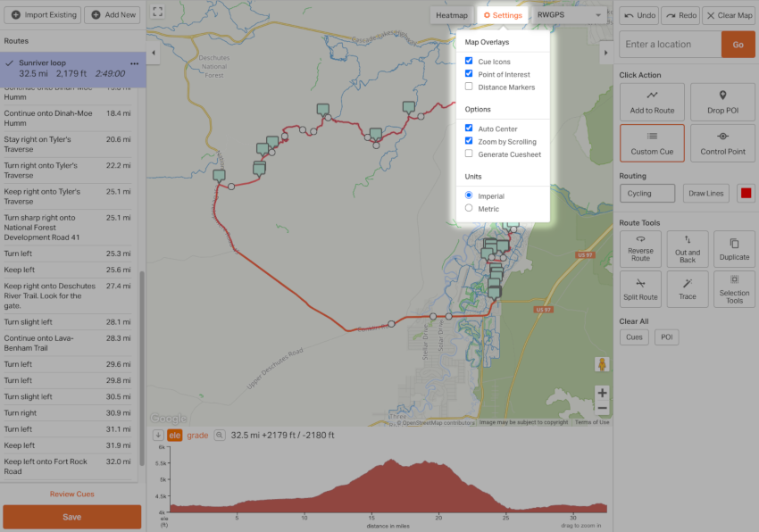Select Metric units radio button
Image resolution: width=759 pixels, height=532 pixels.
click(469, 208)
